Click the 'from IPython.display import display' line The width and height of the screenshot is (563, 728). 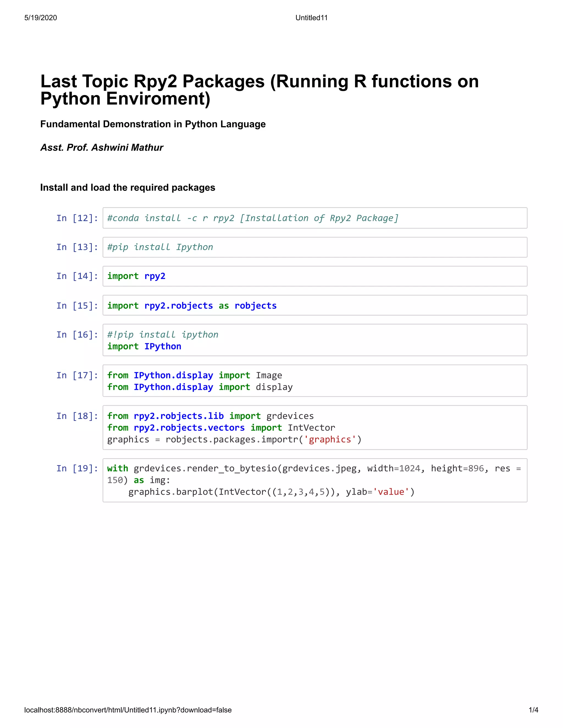click(200, 387)
